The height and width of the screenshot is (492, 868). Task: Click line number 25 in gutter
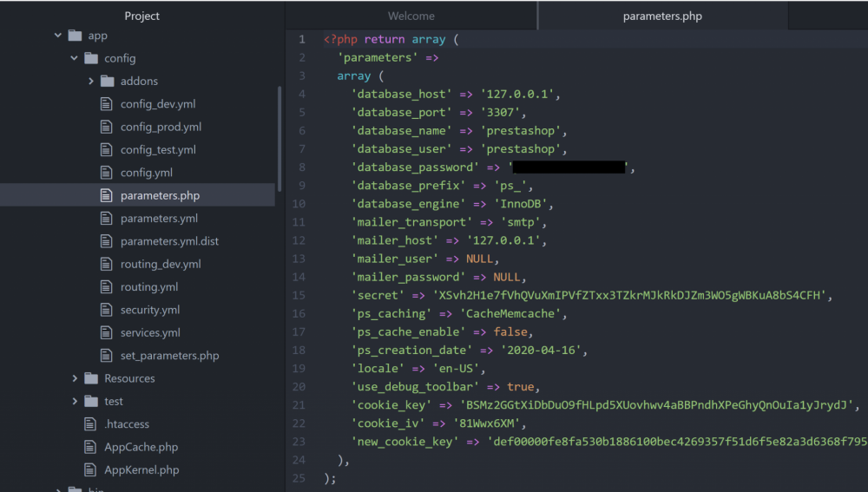pyautogui.click(x=299, y=478)
